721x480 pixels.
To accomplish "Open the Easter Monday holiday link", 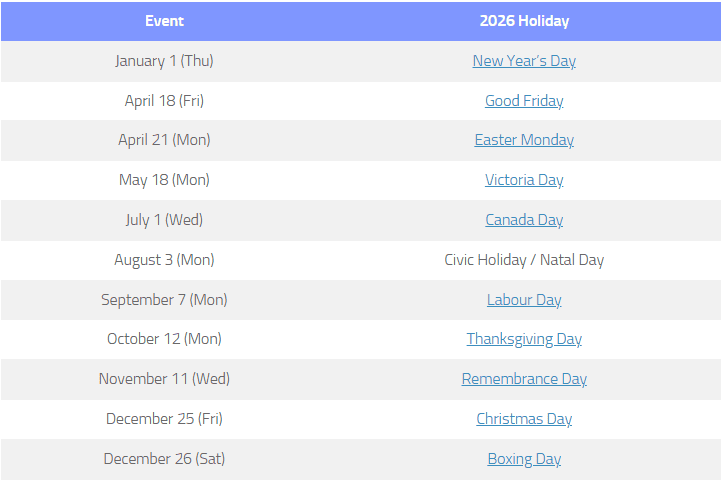I will [x=524, y=140].
